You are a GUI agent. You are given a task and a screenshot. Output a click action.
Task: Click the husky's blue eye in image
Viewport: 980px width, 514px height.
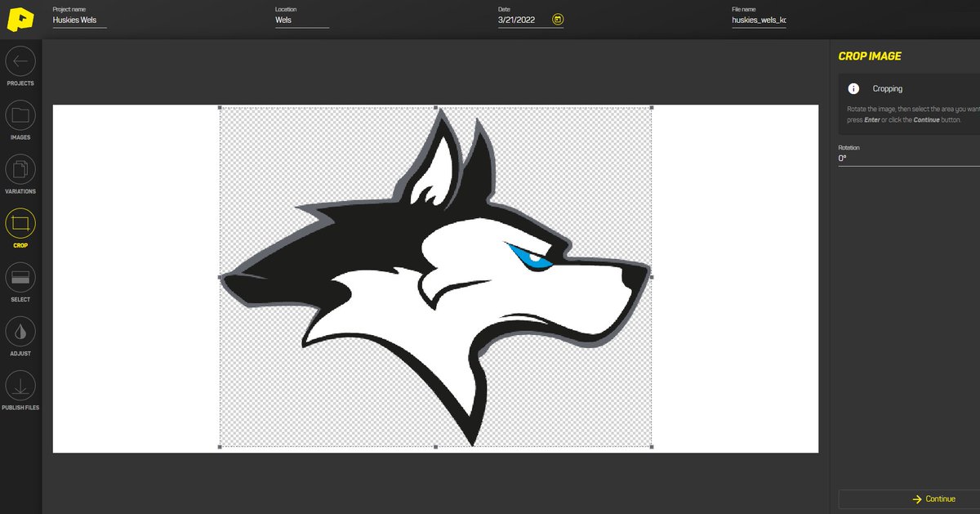point(529,258)
